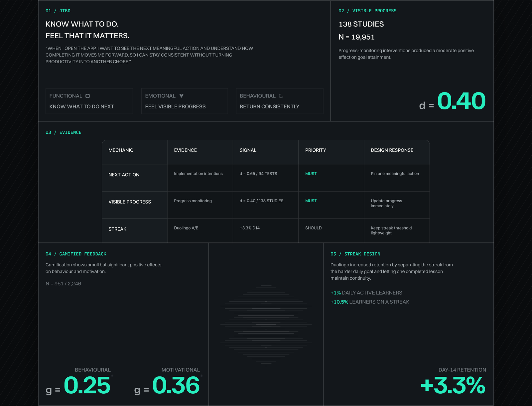Click the large d = 0.40 figure

[452, 101]
